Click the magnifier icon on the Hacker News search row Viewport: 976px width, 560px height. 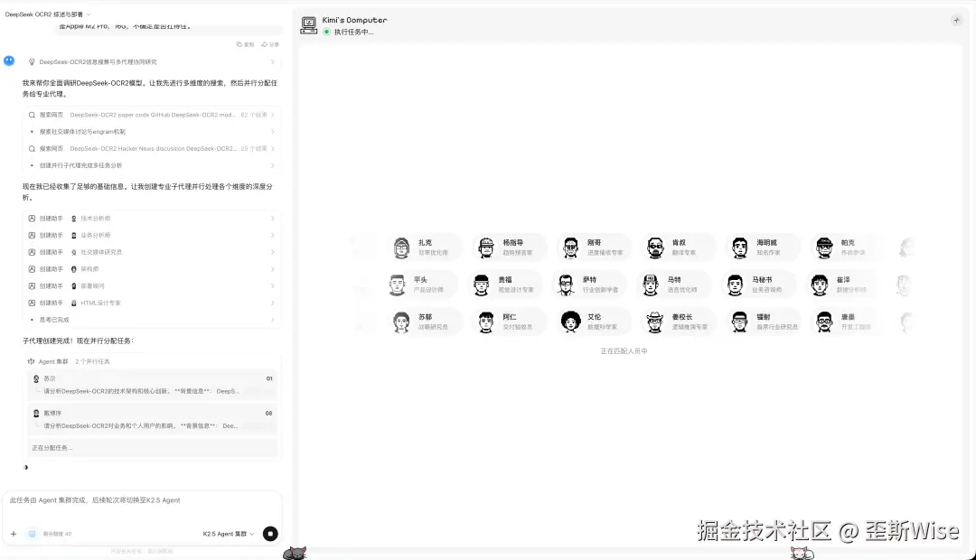click(x=32, y=149)
